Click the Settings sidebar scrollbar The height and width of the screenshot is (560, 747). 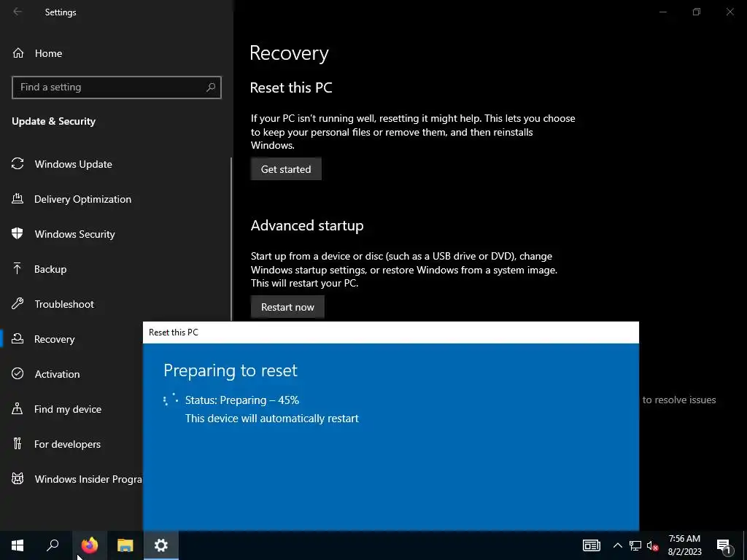pyautogui.click(x=231, y=238)
